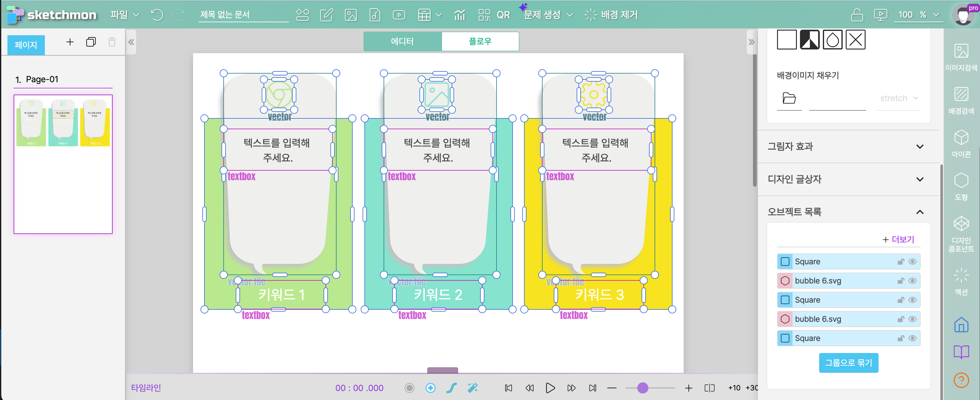Click the group objects (그룹으로 묶기) button
Image resolution: width=980 pixels, height=400 pixels.
click(x=848, y=363)
